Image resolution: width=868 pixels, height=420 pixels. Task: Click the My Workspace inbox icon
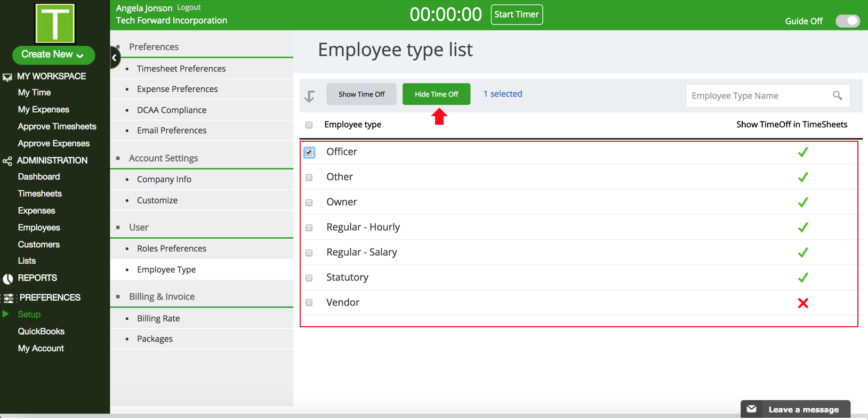click(x=7, y=77)
